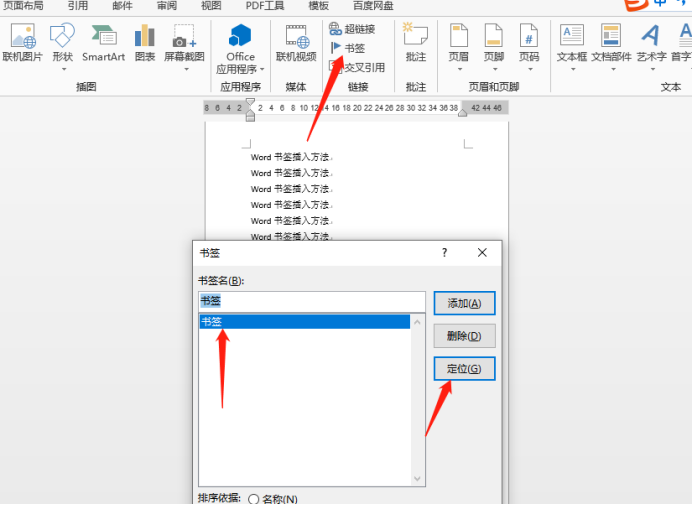Add a comment (批注)
This screenshot has height=505, width=693.
coord(416,43)
